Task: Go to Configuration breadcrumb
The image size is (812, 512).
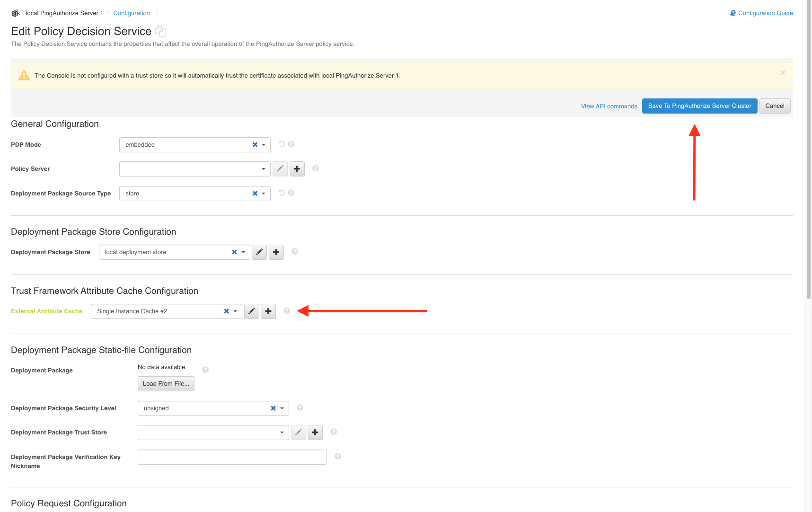Action: [x=132, y=13]
